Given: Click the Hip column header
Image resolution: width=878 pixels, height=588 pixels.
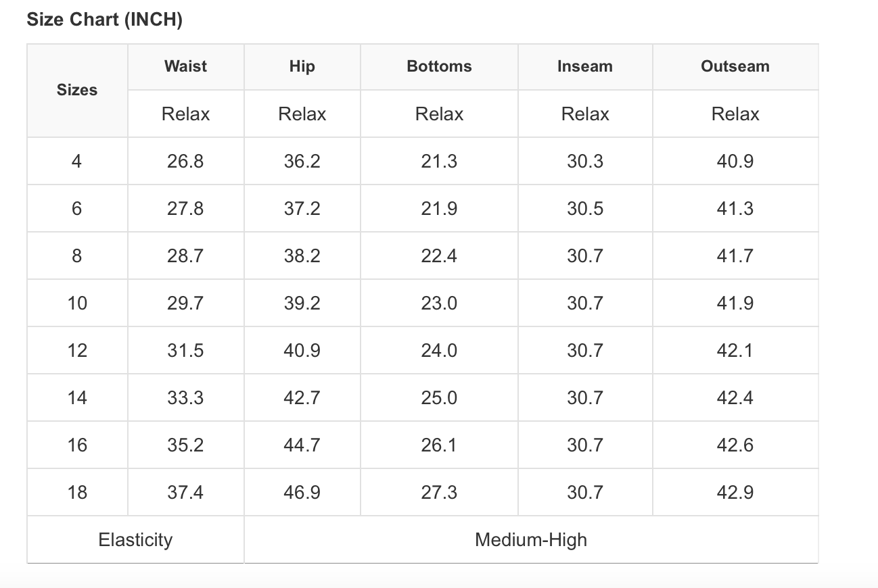Looking at the screenshot, I should [302, 66].
